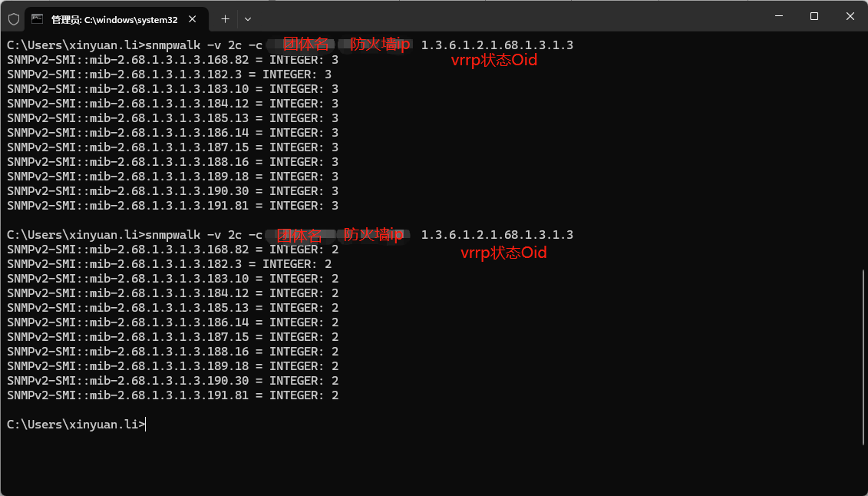
Task: Click the first red 防火墙ip annotation
Action: [379, 45]
